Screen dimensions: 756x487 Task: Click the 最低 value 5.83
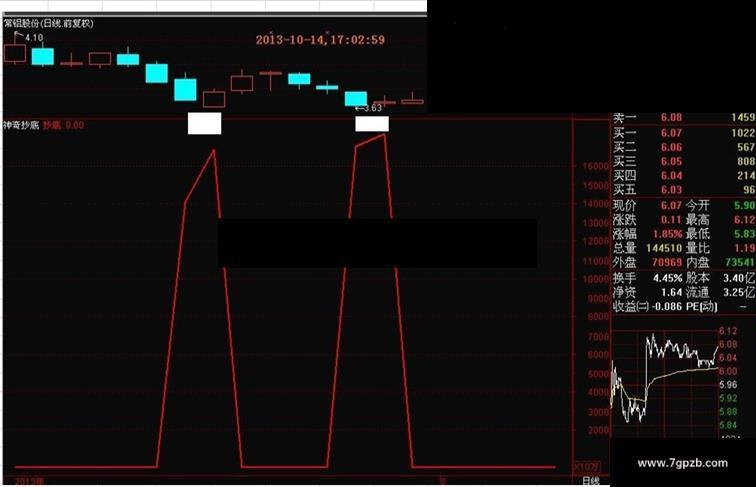coord(744,234)
